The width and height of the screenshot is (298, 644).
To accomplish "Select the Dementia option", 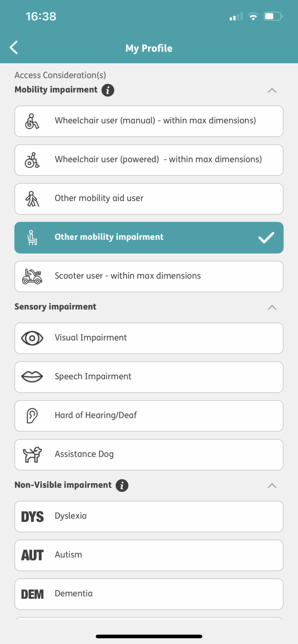I will coord(149,594).
